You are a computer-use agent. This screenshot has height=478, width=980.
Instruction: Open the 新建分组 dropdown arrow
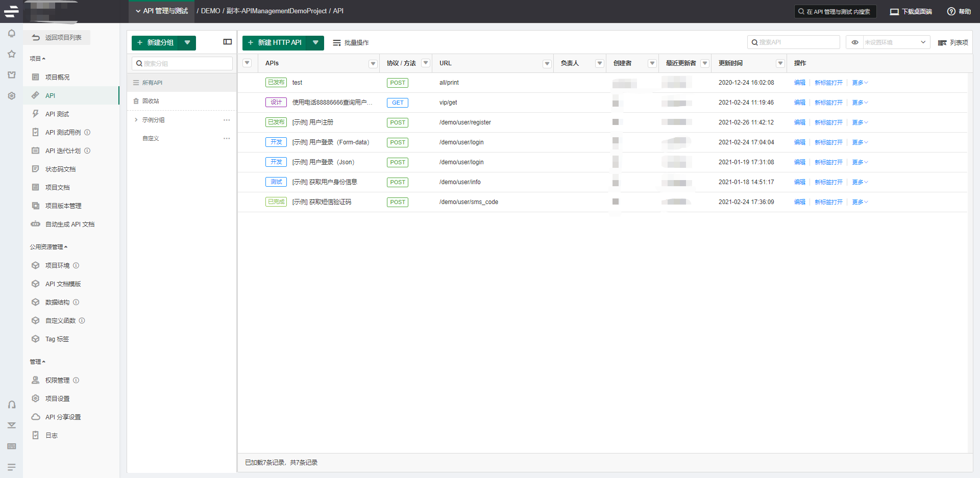(x=188, y=43)
